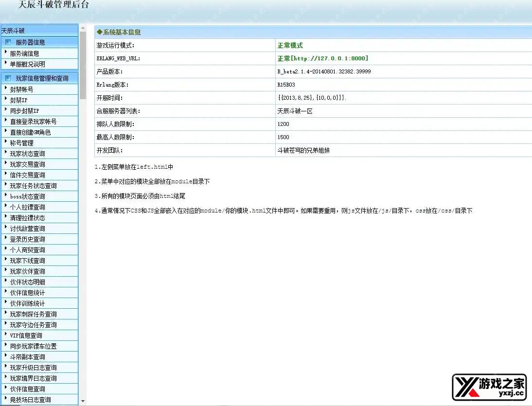
Task: Open 直接创建GM角色 entry
Action: (30, 132)
